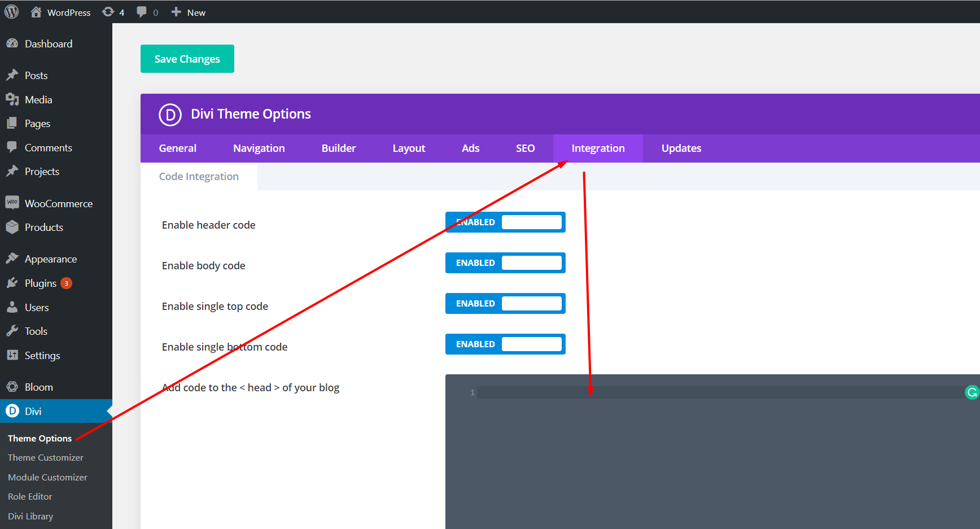Open the Settings menu item
The width and height of the screenshot is (980, 529).
[x=56, y=356]
